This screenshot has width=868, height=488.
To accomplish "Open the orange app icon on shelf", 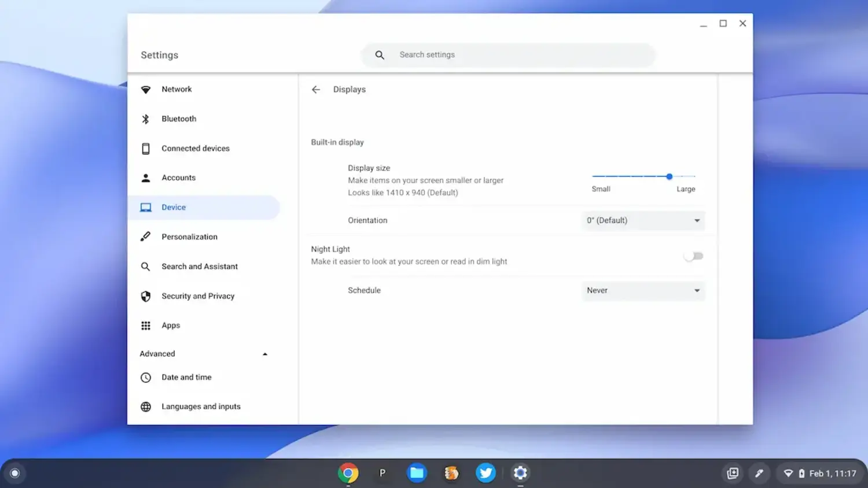I will tap(451, 473).
